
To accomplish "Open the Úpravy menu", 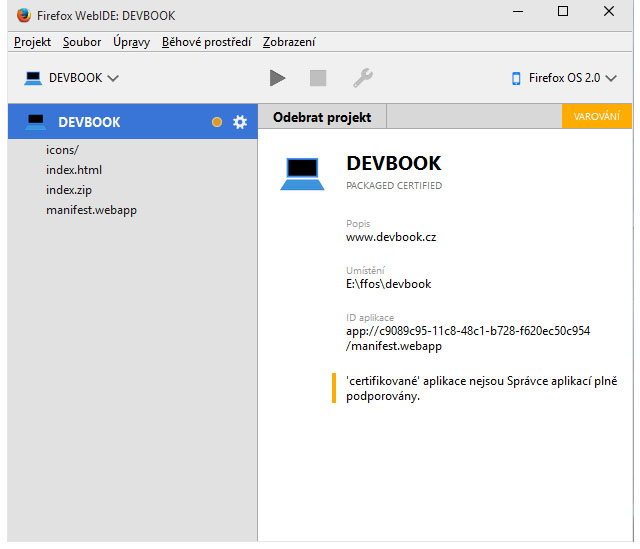I will click(x=131, y=42).
